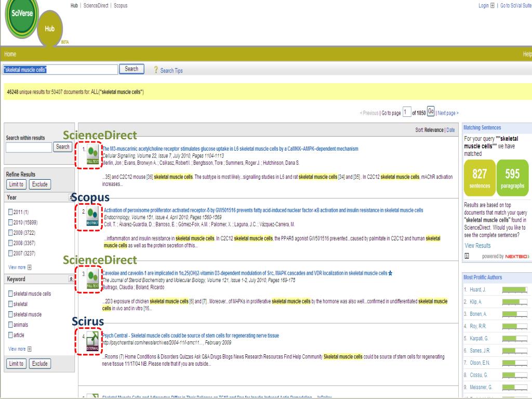Click the Search within results text field

[29, 147]
